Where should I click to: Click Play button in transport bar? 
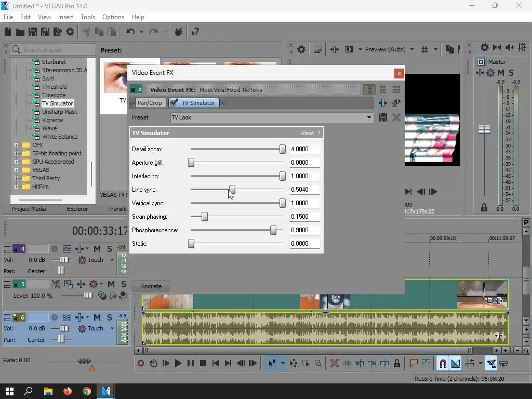178,363
